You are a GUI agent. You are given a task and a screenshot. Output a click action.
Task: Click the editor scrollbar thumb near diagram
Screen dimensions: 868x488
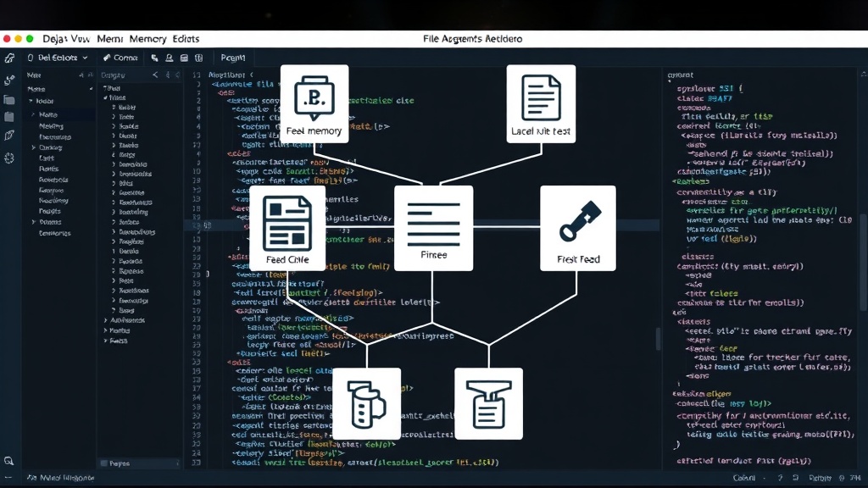tap(658, 339)
